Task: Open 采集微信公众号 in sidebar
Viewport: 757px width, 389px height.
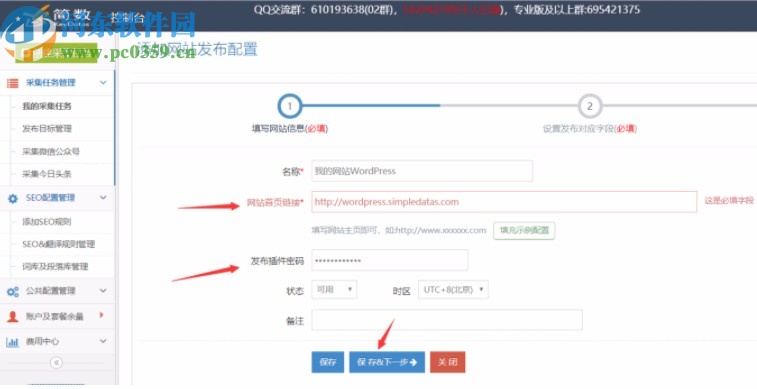Action: tap(51, 152)
